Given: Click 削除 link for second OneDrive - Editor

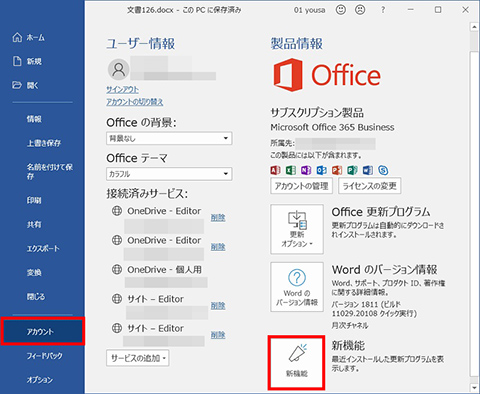Looking at the screenshot, I should point(218,247).
